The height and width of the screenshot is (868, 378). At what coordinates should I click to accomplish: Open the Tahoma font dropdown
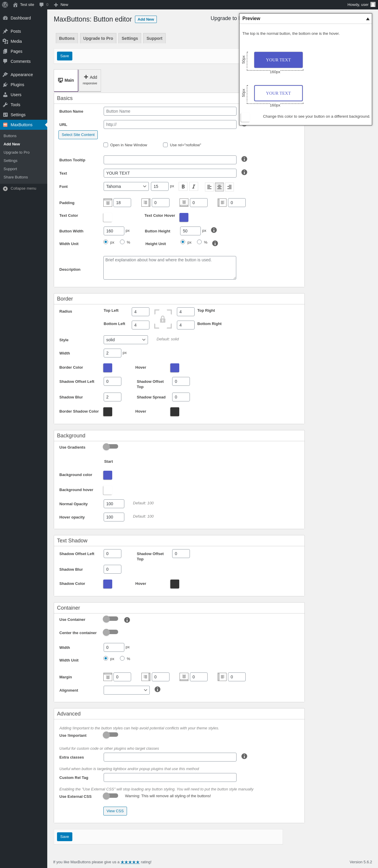126,186
